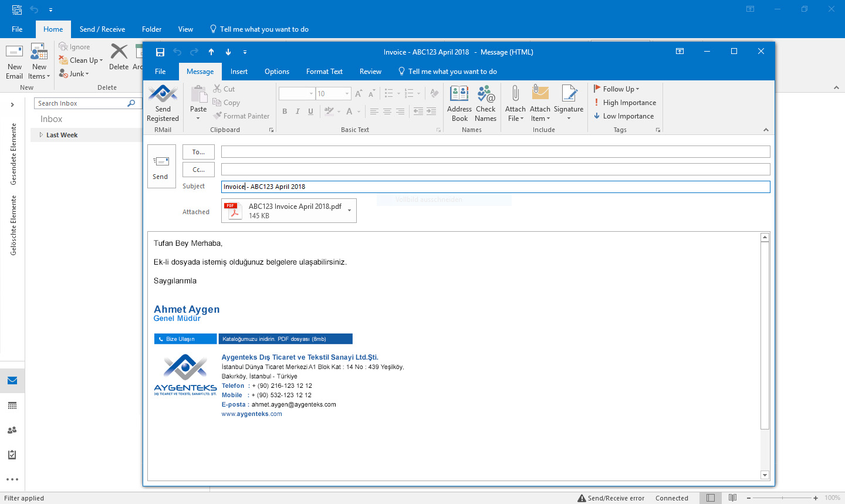Toggle High Importance tag
845x504 pixels.
(x=625, y=103)
